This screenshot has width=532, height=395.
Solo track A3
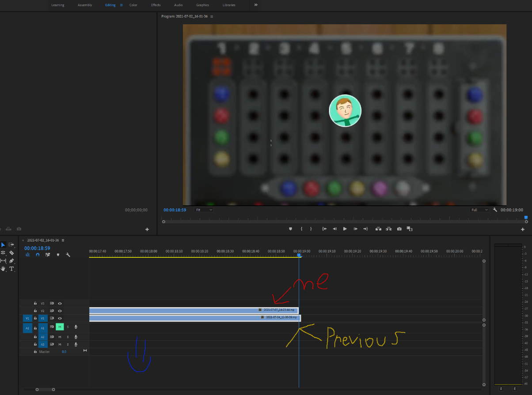pos(68,344)
